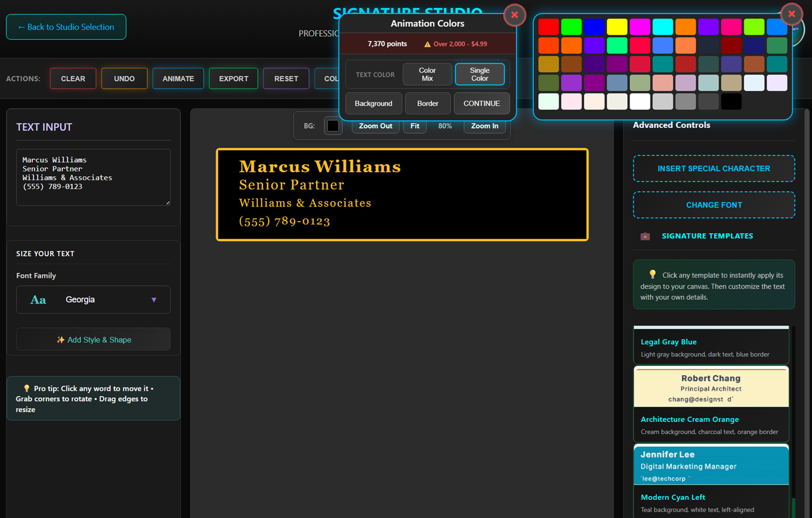Click the briefcase icon beside Signature Templates
Screen dimensions: 812x518
[645, 236]
